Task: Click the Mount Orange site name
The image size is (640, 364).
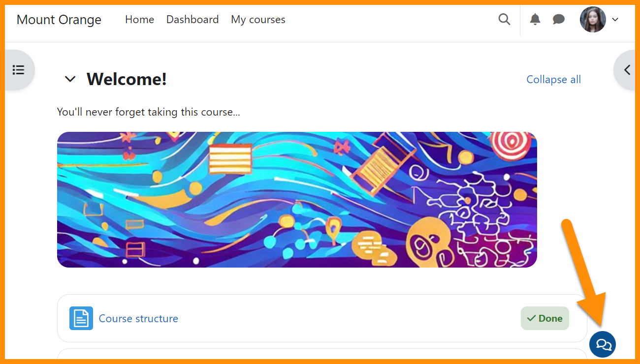Action: tap(59, 20)
